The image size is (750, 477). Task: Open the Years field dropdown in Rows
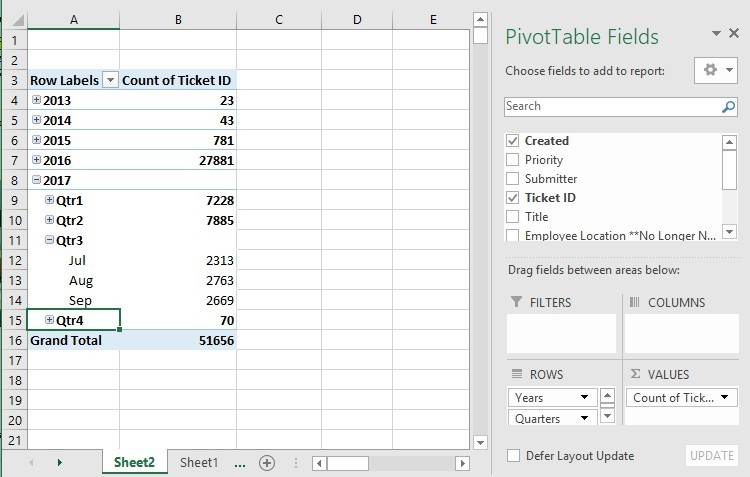(585, 398)
